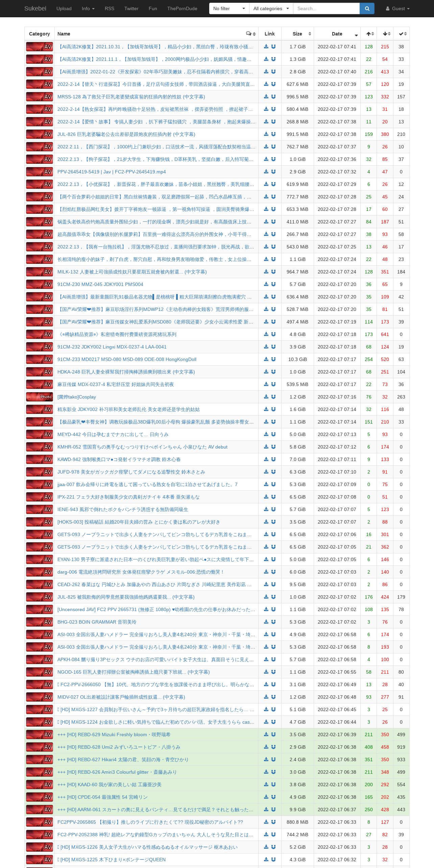This screenshot has height=868, width=434.
Task: Open magnet link for KMHR-052 row
Action: (x=273, y=447)
